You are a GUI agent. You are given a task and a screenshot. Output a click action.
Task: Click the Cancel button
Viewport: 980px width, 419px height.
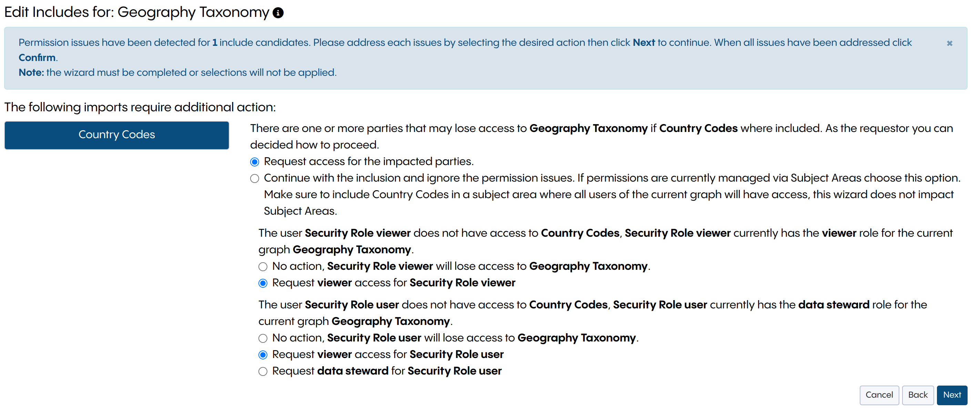coord(879,395)
